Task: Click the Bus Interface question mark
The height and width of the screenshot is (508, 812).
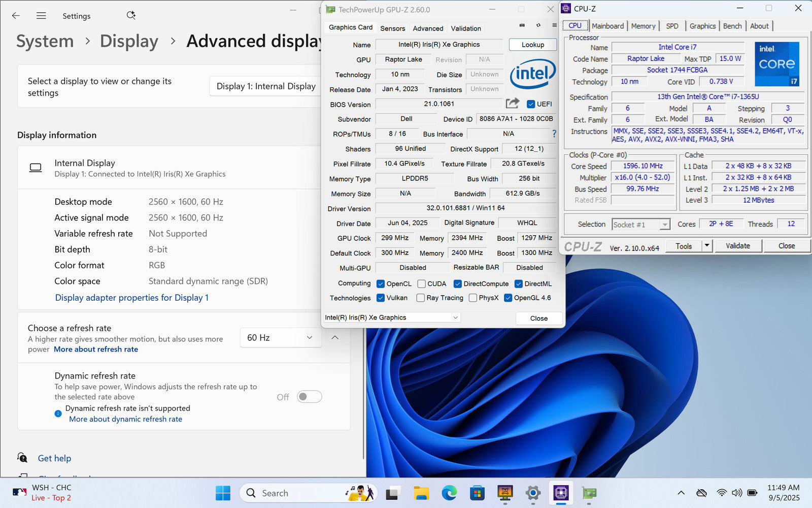Action: tap(554, 134)
